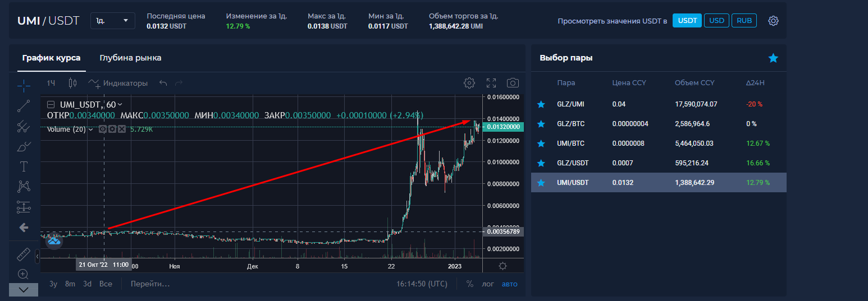Click the zoom in magnifier tool
Image resolution: width=868 pixels, height=301 pixels.
(24, 274)
